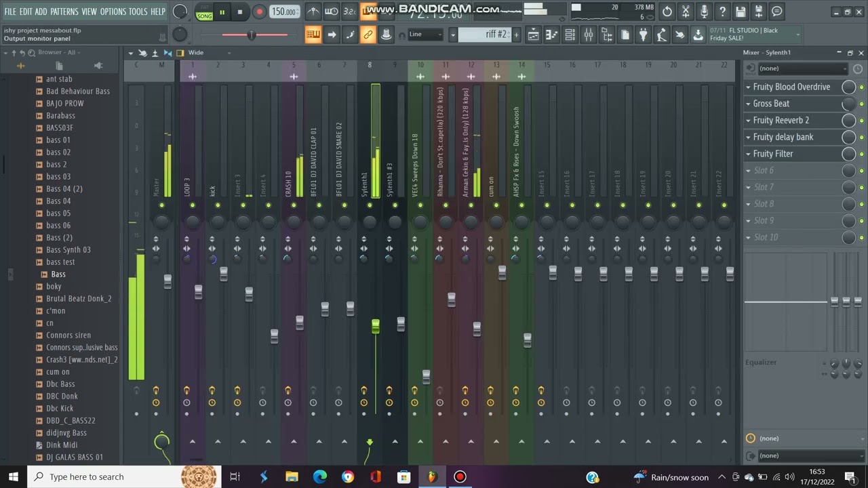Expand empty Slot 6 menu
The image size is (868, 488).
tap(749, 171)
